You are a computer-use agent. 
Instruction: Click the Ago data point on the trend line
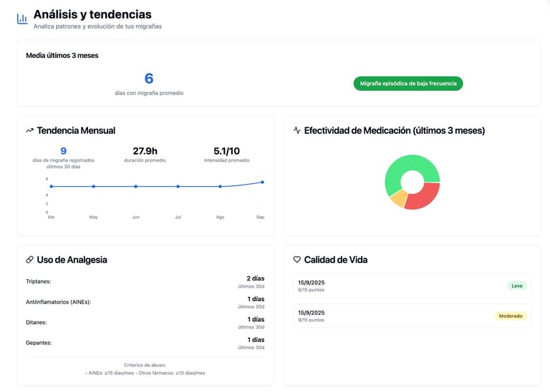coord(220,187)
